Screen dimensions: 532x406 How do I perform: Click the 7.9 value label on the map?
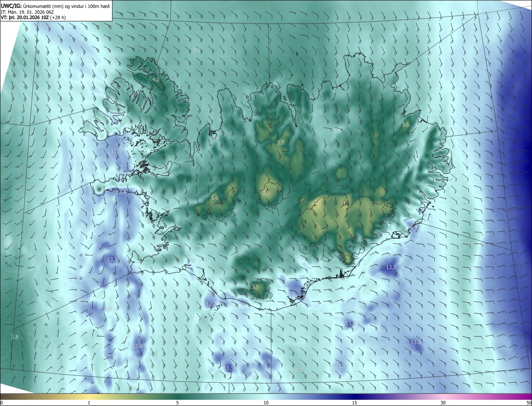point(471,244)
